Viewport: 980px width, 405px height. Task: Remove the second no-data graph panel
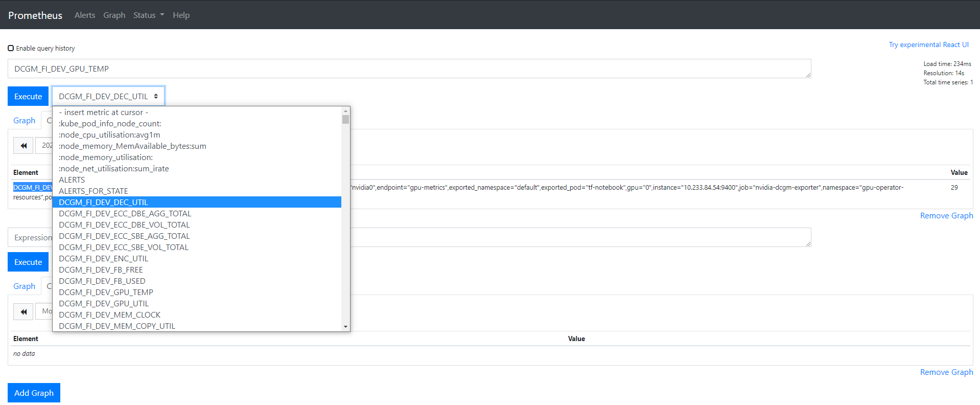[x=946, y=372]
